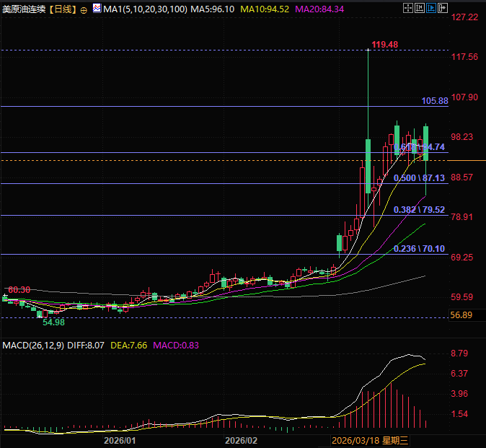Click the 2026/01 date axis label
The height and width of the screenshot is (448, 486).
120,441
